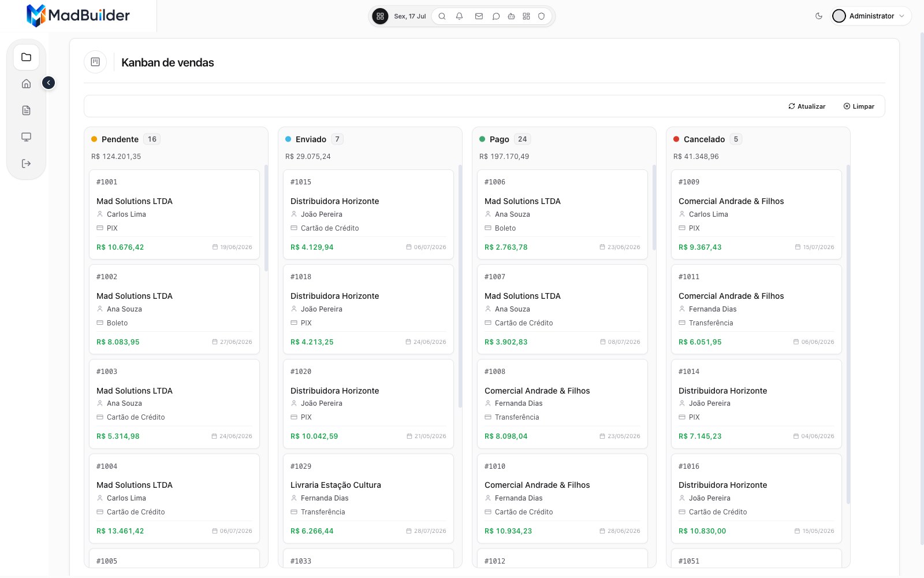Select the folder icon in the sidebar
Screen dimensions: 924x578
point(26,57)
